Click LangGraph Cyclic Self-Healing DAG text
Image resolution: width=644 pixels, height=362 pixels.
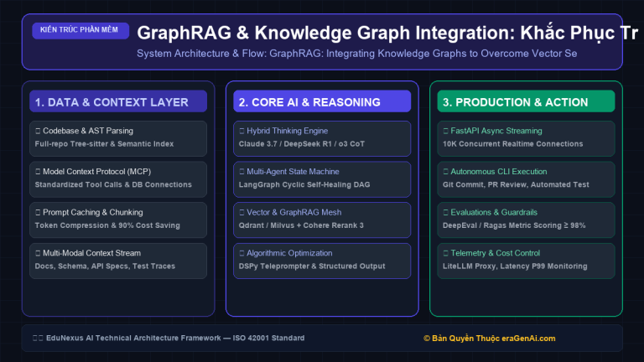tap(304, 184)
